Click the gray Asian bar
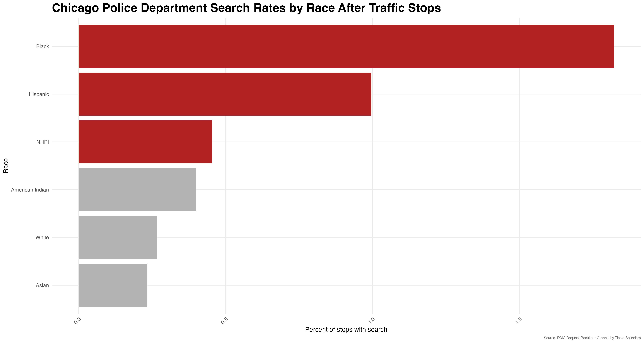Image resolution: width=644 pixels, height=343 pixels. click(113, 285)
